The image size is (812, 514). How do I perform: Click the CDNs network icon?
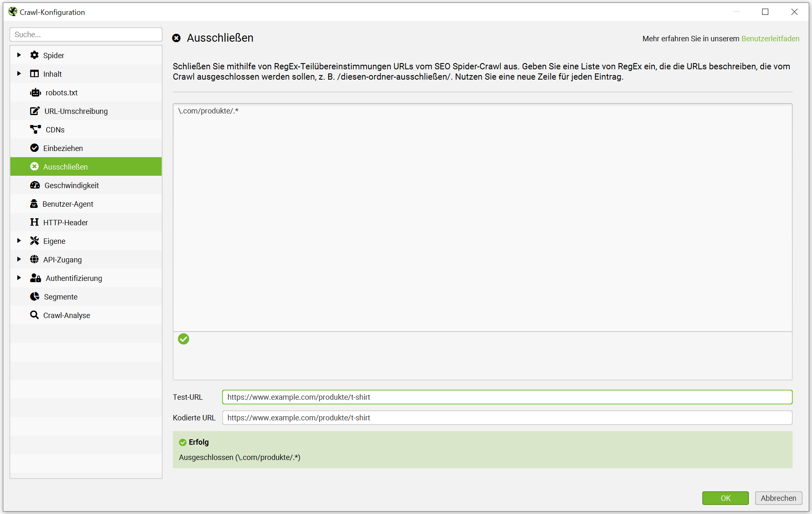click(x=35, y=130)
